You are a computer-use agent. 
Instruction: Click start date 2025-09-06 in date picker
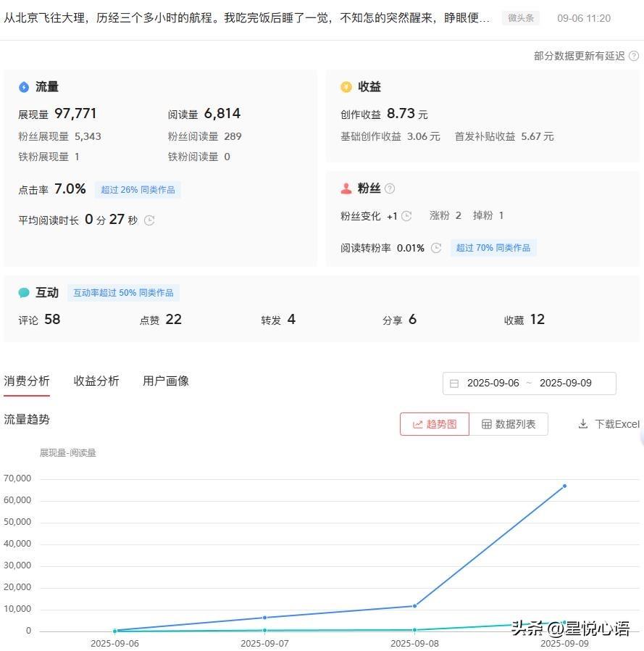coord(493,383)
